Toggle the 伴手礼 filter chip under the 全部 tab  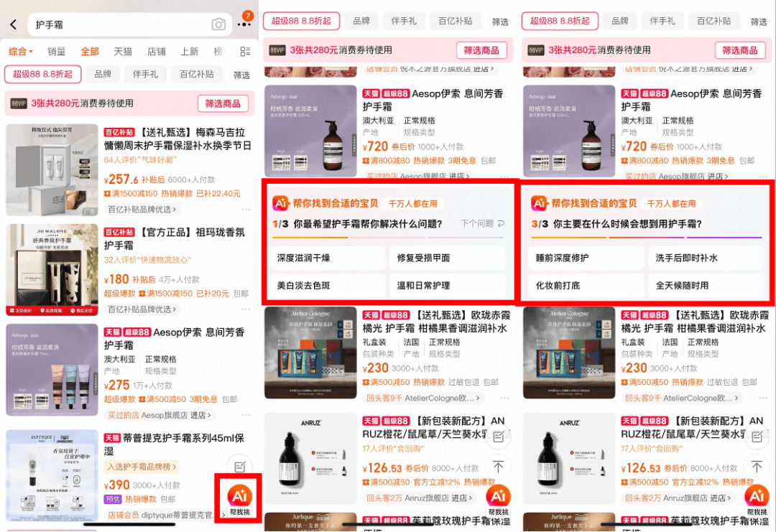[145, 74]
